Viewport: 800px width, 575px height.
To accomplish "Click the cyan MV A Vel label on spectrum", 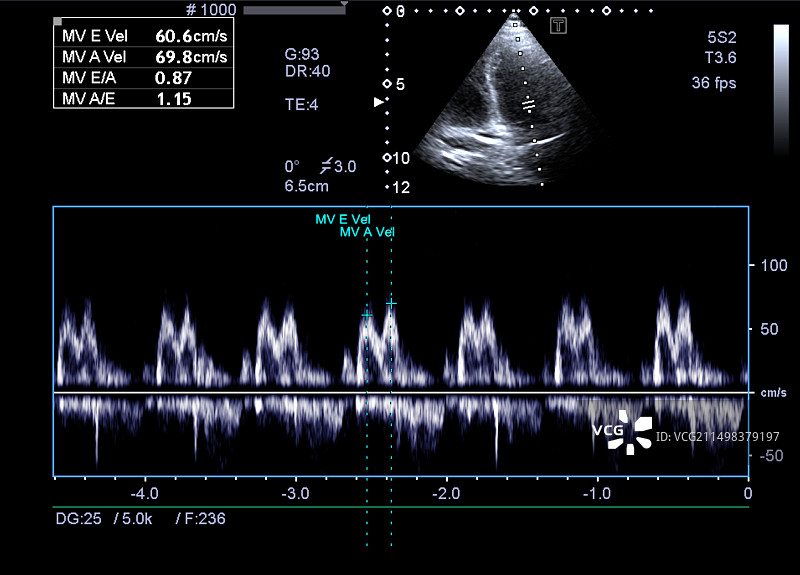I will (367, 232).
